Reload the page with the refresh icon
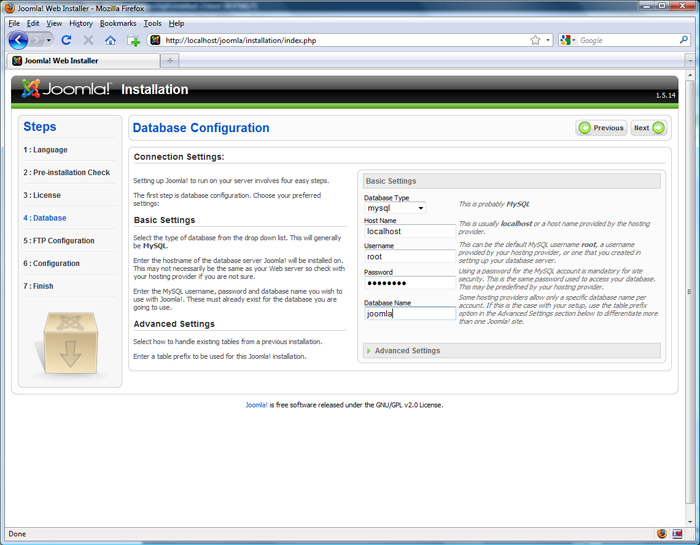The height and width of the screenshot is (545, 700). 66,40
